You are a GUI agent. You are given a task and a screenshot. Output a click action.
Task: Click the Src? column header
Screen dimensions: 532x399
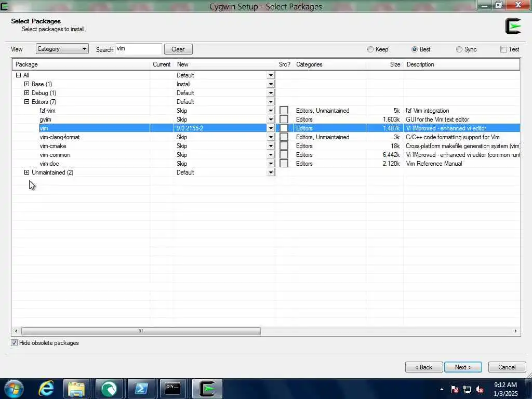click(284, 64)
